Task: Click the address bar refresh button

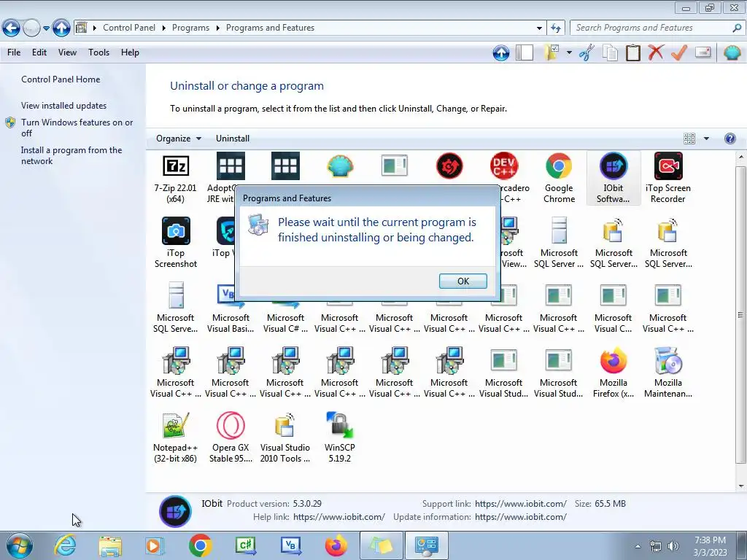Action: click(x=556, y=28)
